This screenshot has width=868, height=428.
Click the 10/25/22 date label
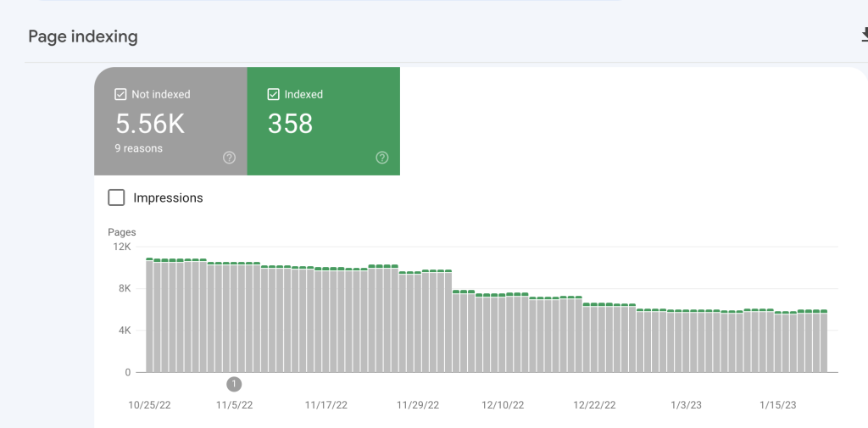(x=150, y=405)
